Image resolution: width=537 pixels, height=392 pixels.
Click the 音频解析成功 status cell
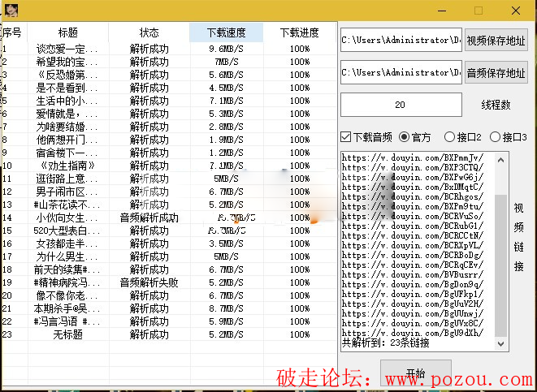(149, 218)
